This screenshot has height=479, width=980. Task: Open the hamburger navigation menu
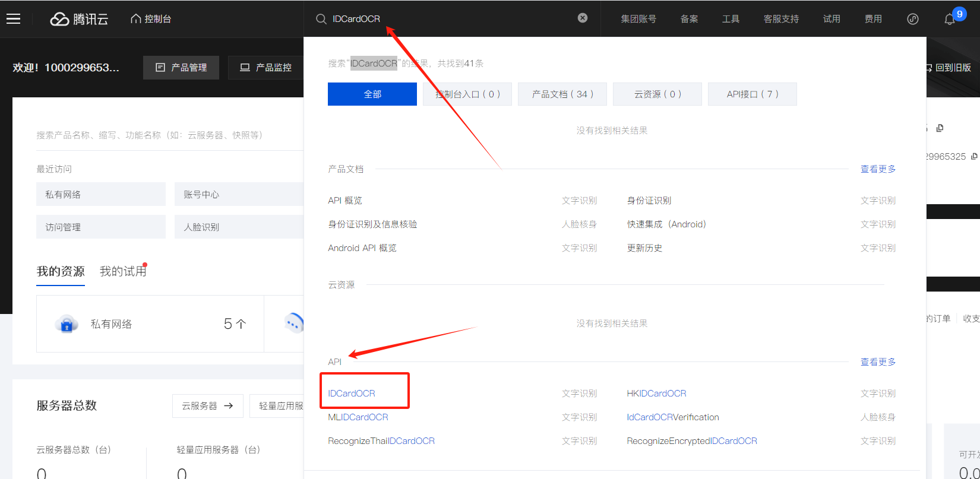pos(13,19)
